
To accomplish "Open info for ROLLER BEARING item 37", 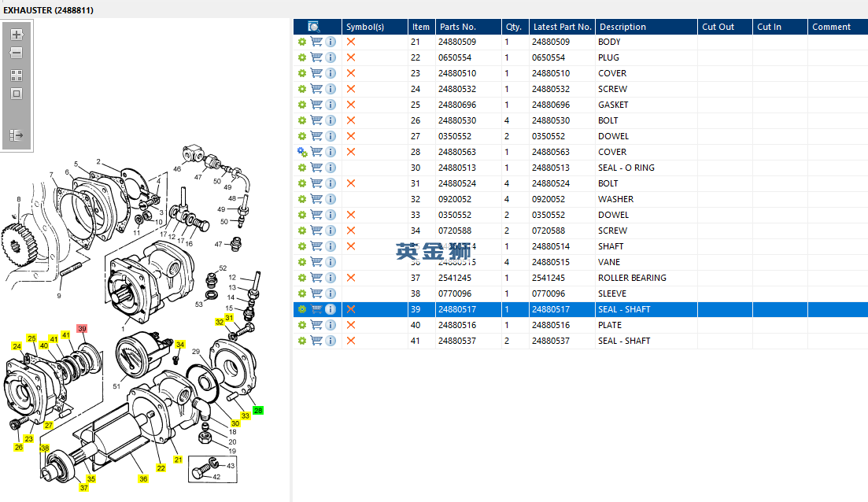I will (x=331, y=278).
